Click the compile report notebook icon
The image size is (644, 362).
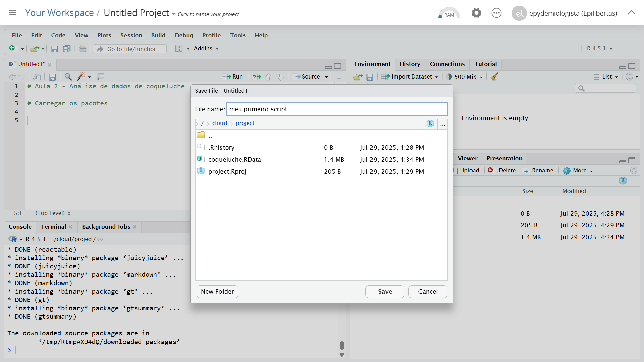[101, 77]
